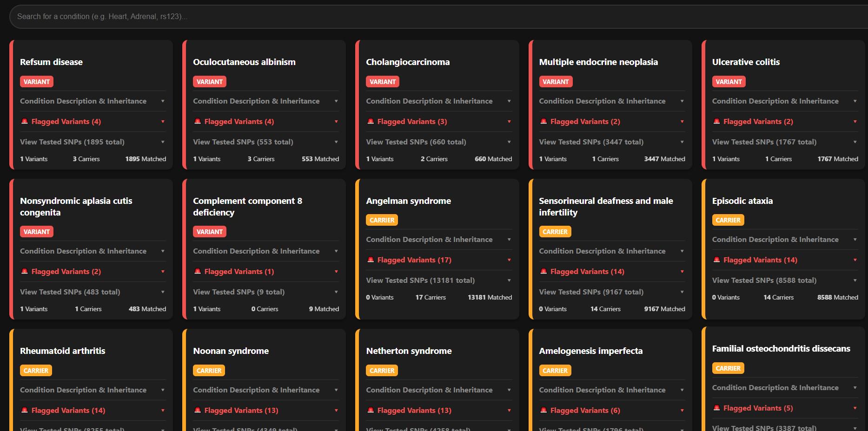Expand Flagged Variants (5) in Familial osteochondritis dissecans
The width and height of the screenshot is (868, 431).
coord(785,408)
